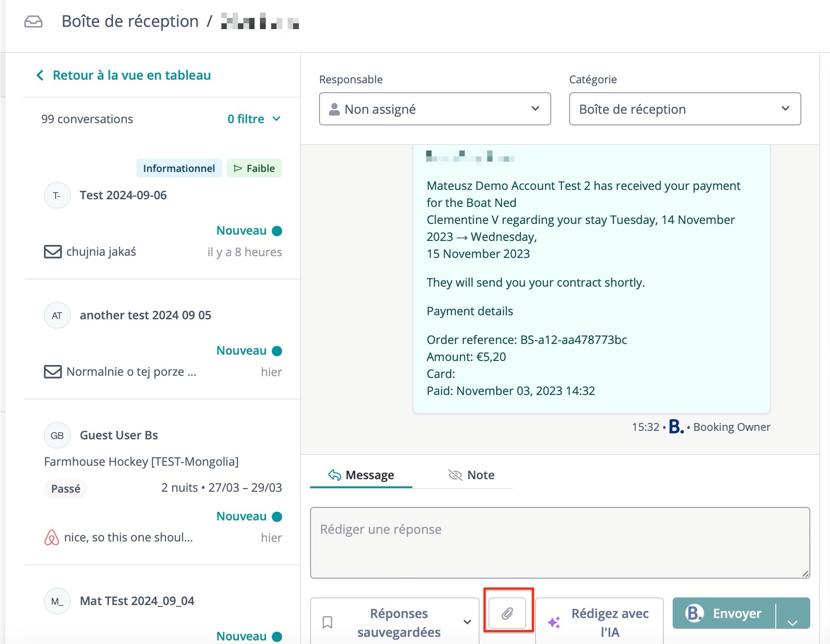Screen dimensions: 830x644
Task: Click the AT avatar circle
Action: [x=57, y=315]
